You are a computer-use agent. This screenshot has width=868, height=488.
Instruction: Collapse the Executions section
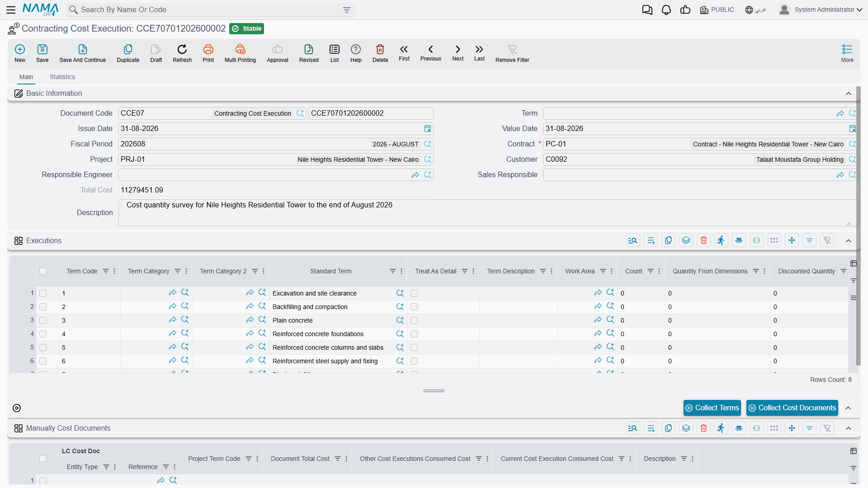pyautogui.click(x=849, y=240)
